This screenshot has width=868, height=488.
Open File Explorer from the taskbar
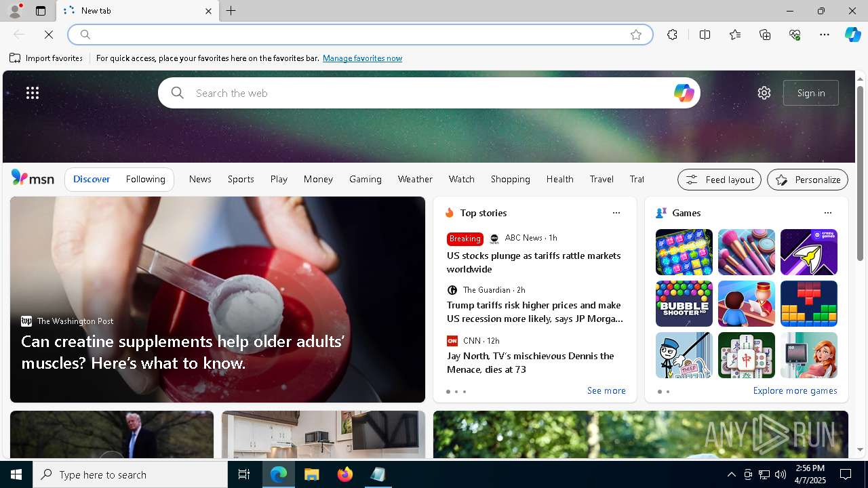tap(311, 474)
